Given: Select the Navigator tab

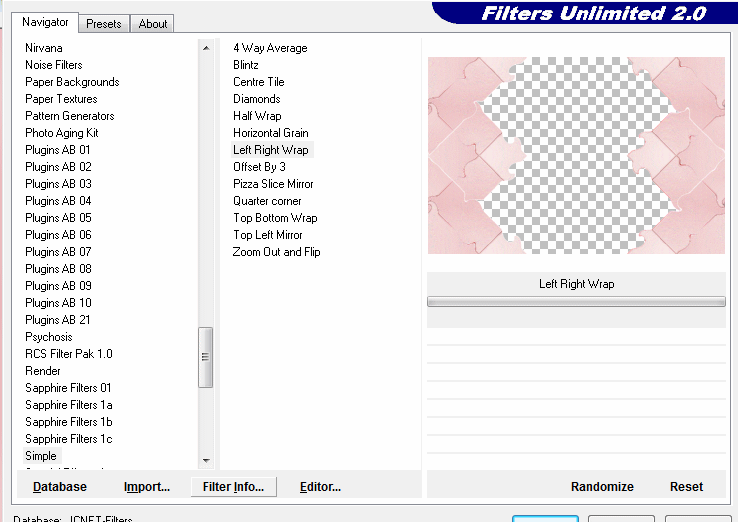Looking at the screenshot, I should click(46, 22).
